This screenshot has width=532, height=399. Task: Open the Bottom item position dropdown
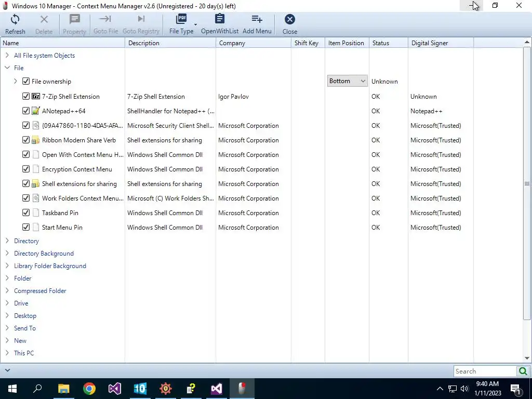click(347, 81)
